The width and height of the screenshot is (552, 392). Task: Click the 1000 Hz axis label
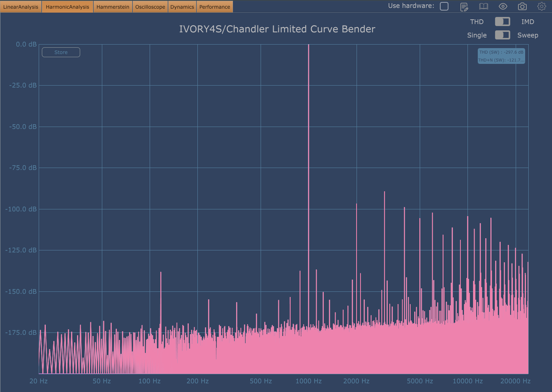click(x=308, y=381)
